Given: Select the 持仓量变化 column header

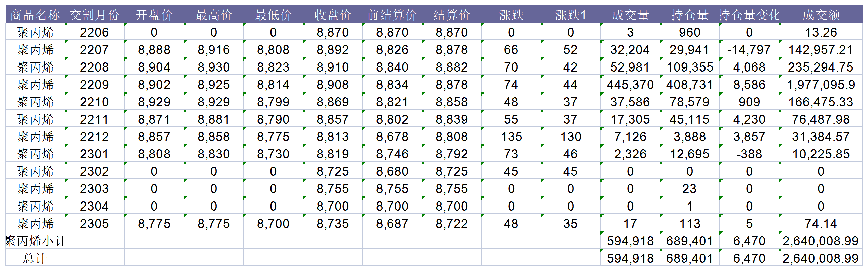Looking at the screenshot, I should tap(749, 15).
